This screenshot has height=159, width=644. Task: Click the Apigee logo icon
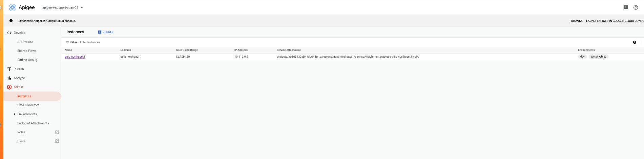pyautogui.click(x=13, y=7)
